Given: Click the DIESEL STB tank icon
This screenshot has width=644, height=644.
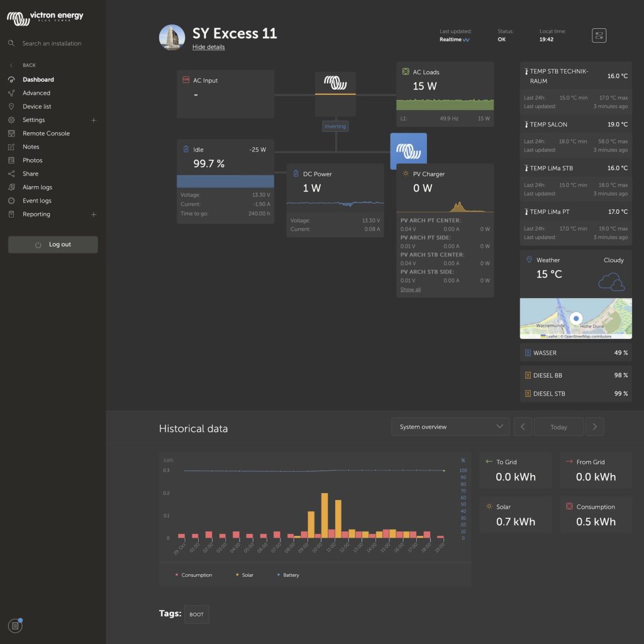Looking at the screenshot, I should 528,394.
